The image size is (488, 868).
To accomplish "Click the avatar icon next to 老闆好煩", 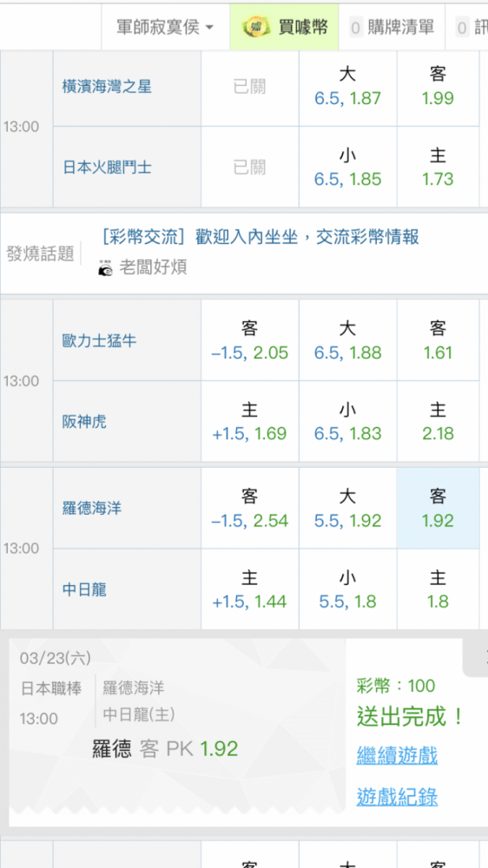I will tap(105, 267).
